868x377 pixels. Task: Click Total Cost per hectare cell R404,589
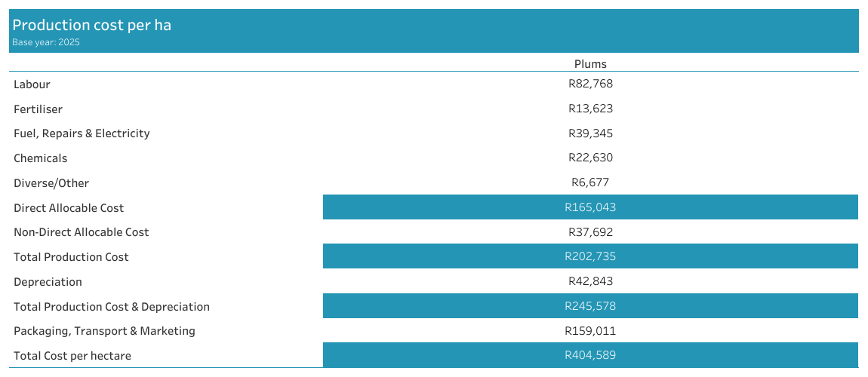coord(590,355)
